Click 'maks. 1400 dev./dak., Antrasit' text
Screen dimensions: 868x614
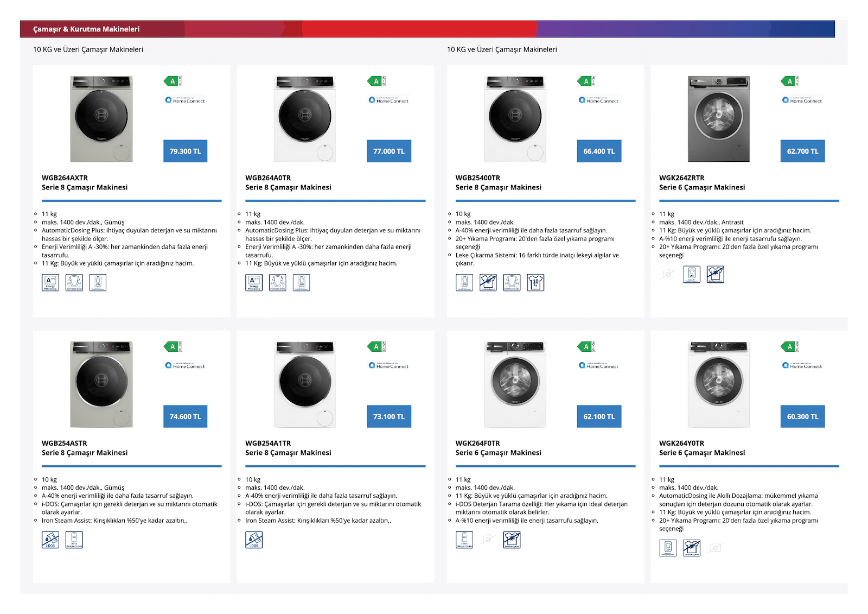(701, 222)
